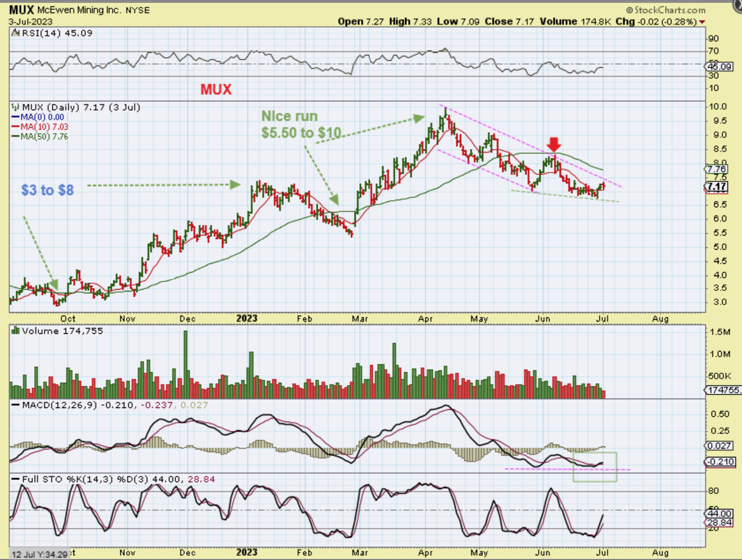Viewport: 742px width, 560px height.
Task: Click the Volume 174,755 legend text
Action: (x=62, y=332)
